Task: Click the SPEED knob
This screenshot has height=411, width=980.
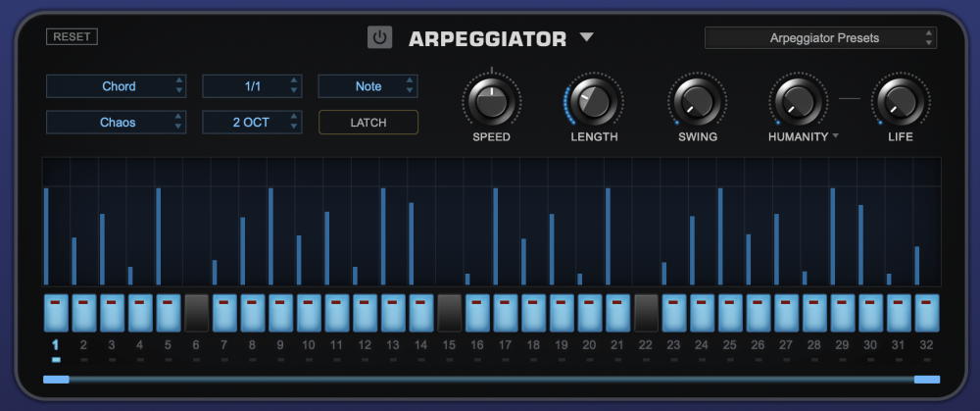Action: (x=491, y=101)
